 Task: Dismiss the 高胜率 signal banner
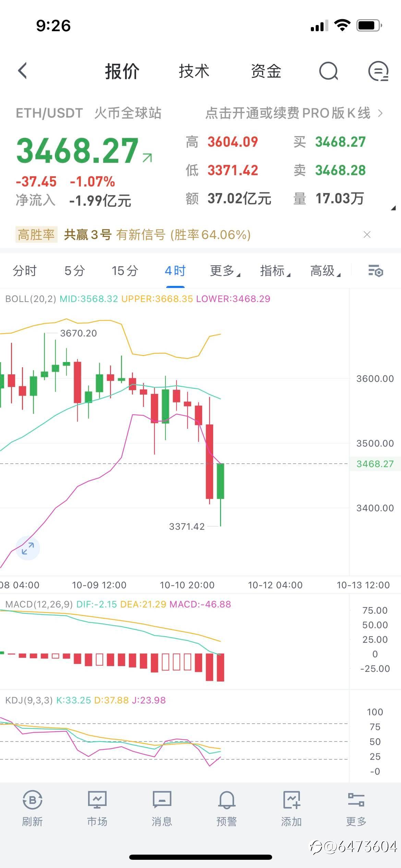tap(367, 234)
